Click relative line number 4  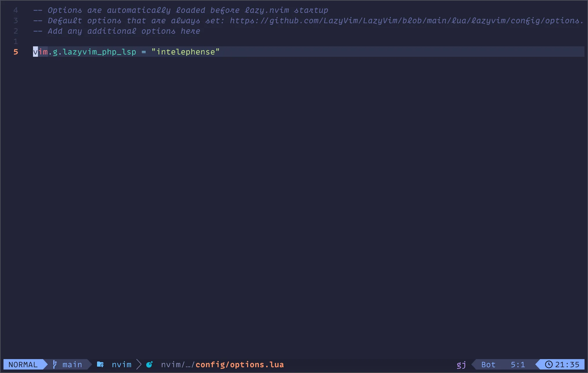coord(16,10)
